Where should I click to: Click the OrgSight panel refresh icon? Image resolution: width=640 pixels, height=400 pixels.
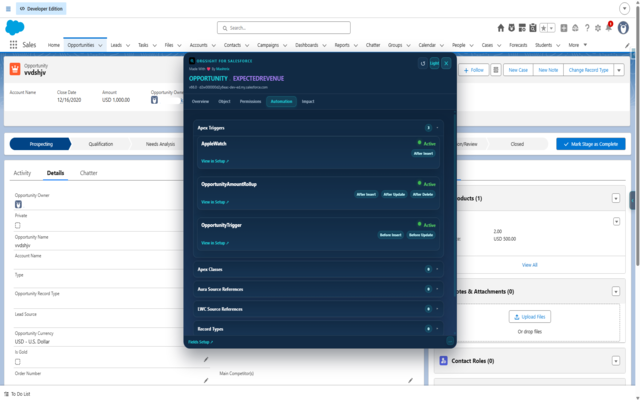click(x=423, y=63)
